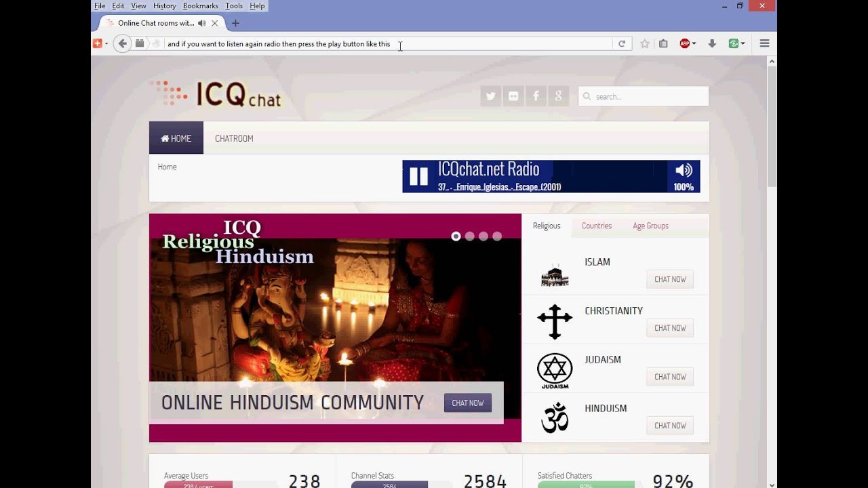The image size is (868, 488).
Task: Open the File menu
Action: click(x=100, y=6)
